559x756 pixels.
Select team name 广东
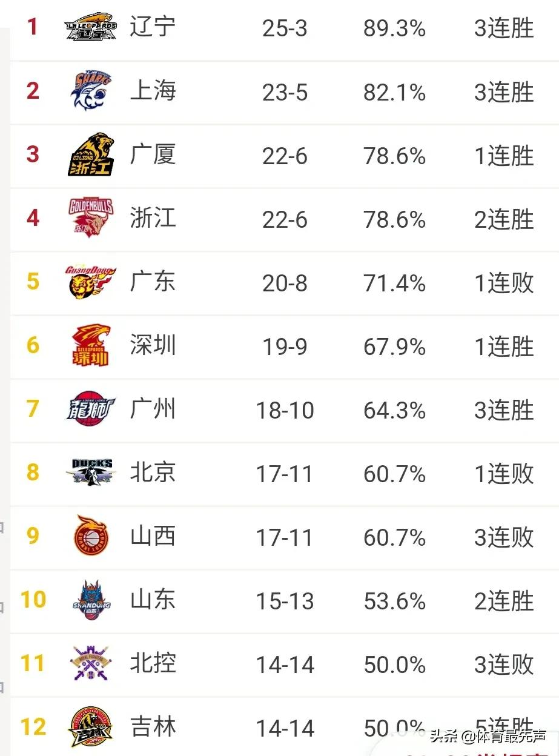153,282
